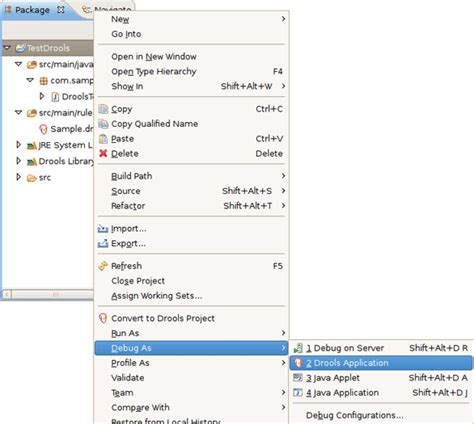Click the Drools Library icon

tap(32, 161)
